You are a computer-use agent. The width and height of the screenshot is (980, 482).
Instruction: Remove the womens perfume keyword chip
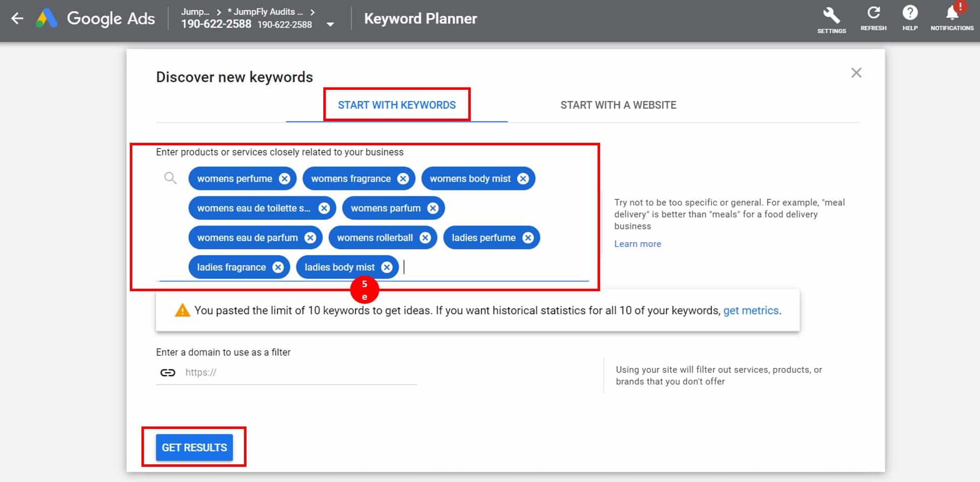pyautogui.click(x=285, y=179)
